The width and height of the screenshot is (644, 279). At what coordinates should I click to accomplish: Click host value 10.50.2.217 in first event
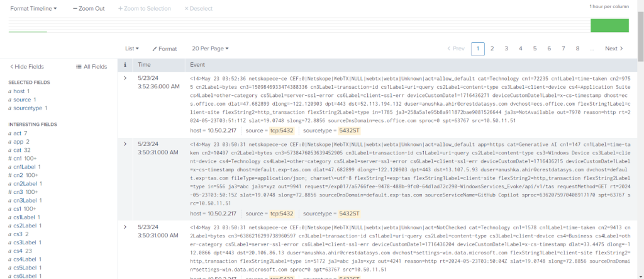222,130
